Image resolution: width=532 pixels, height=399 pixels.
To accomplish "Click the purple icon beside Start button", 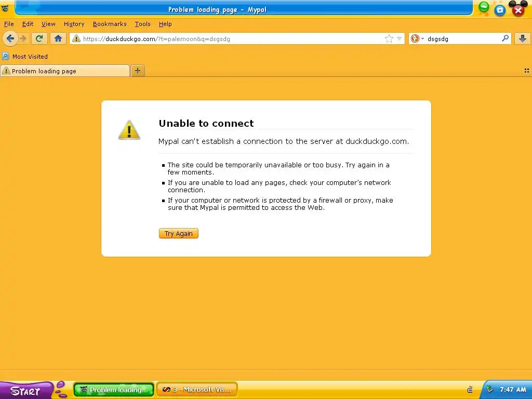I will coord(61,389).
